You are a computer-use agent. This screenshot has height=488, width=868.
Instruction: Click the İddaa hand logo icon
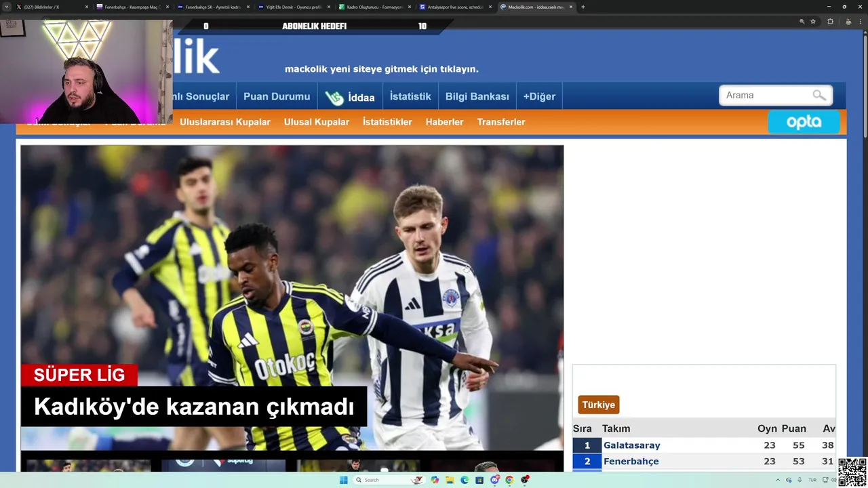334,98
